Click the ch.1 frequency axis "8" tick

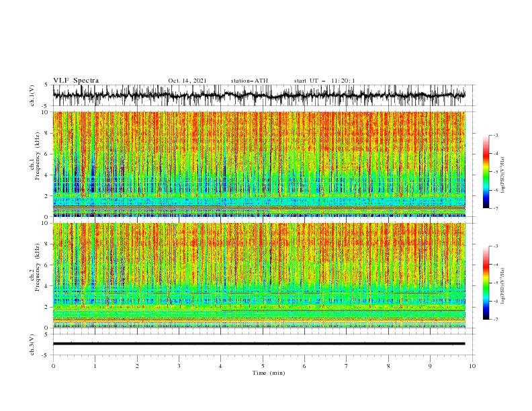[46, 133]
